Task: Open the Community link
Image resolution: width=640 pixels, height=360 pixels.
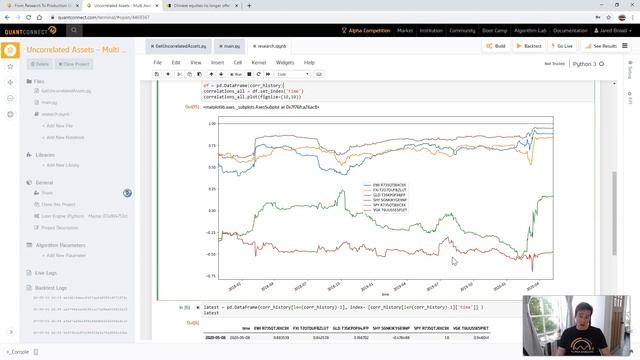Action: (x=462, y=31)
